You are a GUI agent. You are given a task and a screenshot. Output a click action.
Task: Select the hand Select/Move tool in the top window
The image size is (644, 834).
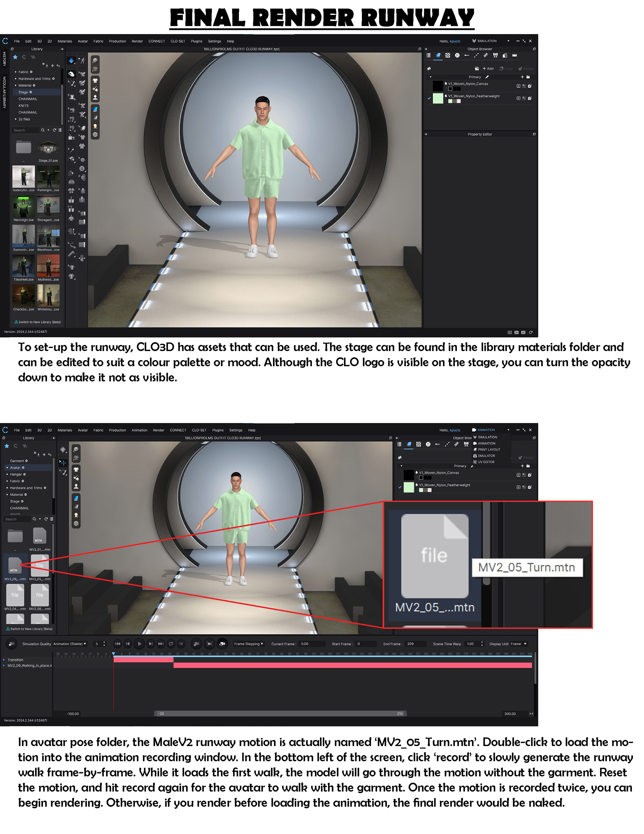(x=71, y=74)
